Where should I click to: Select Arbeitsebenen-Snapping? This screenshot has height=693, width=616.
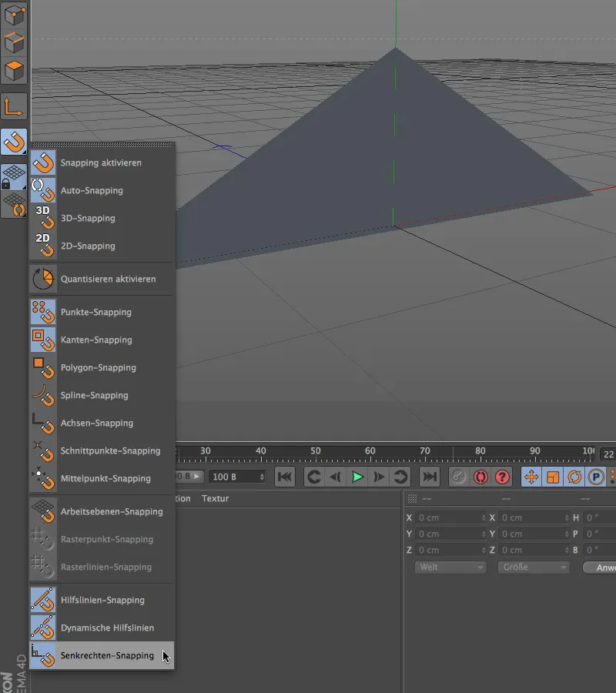point(102,511)
